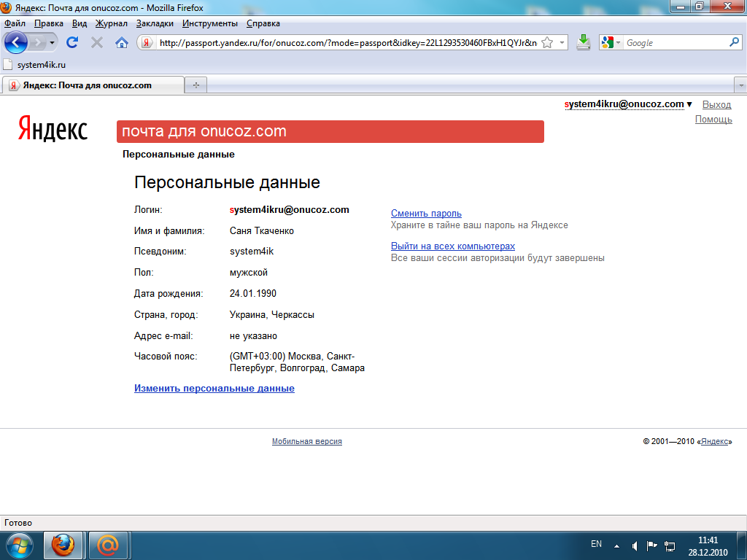Click the login value system4ikru@onucoz.com
The height and width of the screenshot is (560, 747).
(x=289, y=210)
